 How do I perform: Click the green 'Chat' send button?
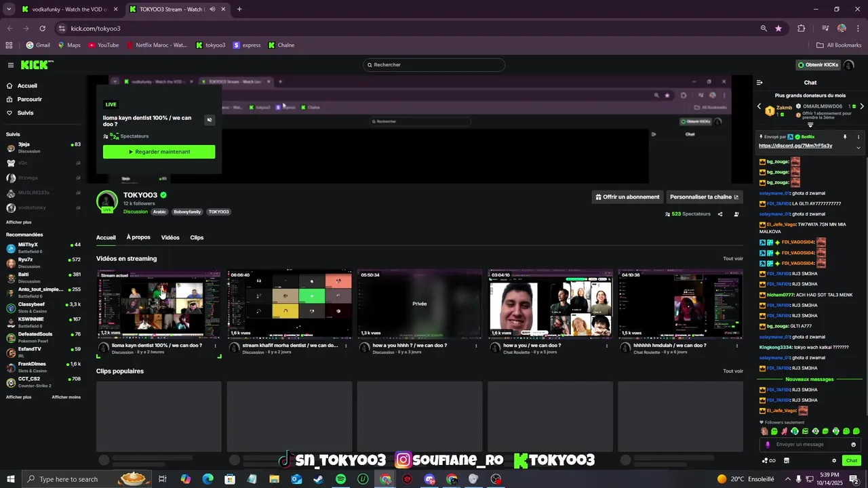[852, 461]
